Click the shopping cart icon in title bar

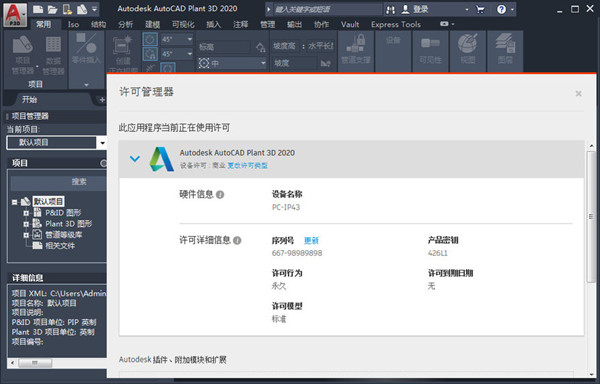[480, 10]
